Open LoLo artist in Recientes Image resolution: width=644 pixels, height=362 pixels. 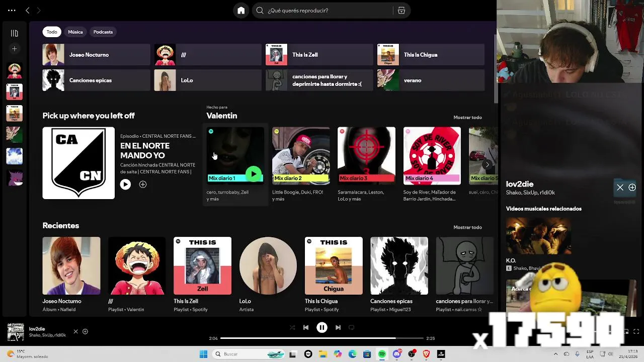tap(268, 275)
